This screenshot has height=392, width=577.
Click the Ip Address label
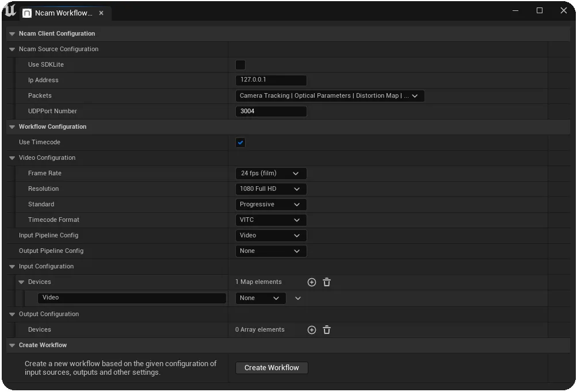tap(43, 80)
